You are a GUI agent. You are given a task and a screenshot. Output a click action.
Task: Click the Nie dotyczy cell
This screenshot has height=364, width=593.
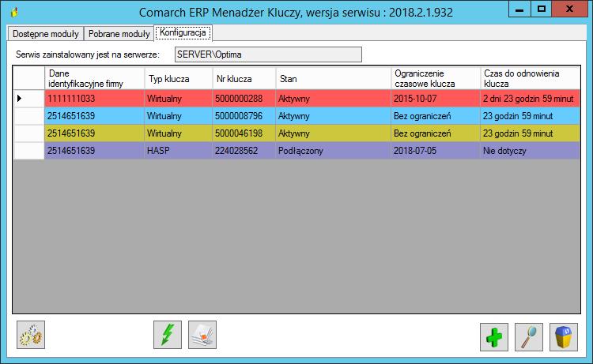[x=530, y=151]
